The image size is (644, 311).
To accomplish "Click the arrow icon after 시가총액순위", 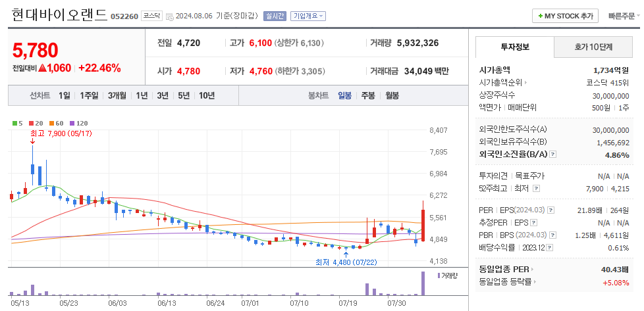I will (525, 83).
